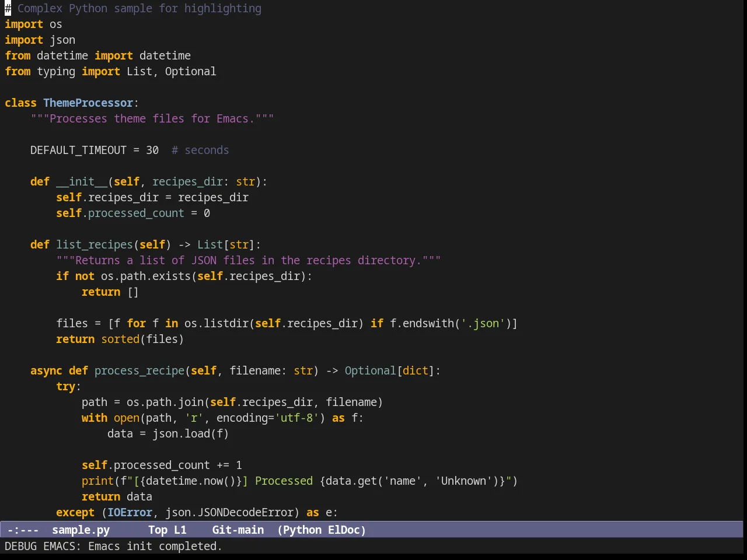Image resolution: width=747 pixels, height=560 pixels.
Task: Click 'self.recipes_dir = recipes_dir' assignment
Action: click(152, 197)
